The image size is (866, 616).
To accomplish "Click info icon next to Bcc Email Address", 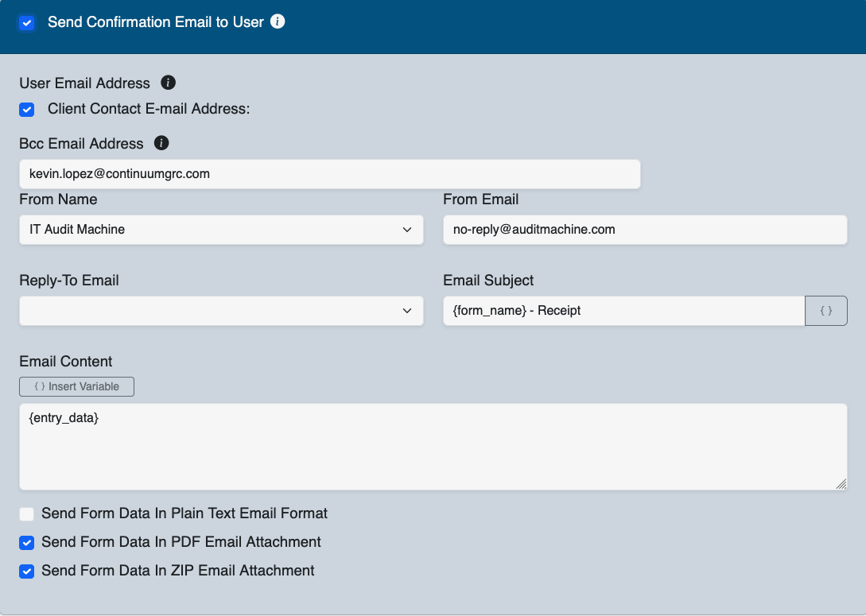I will tap(161, 143).
